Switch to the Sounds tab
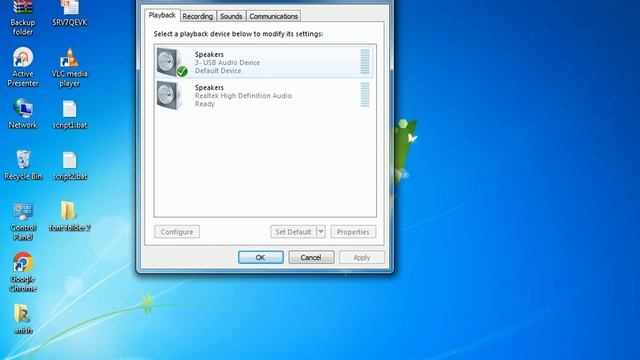640x360 pixels. [231, 16]
